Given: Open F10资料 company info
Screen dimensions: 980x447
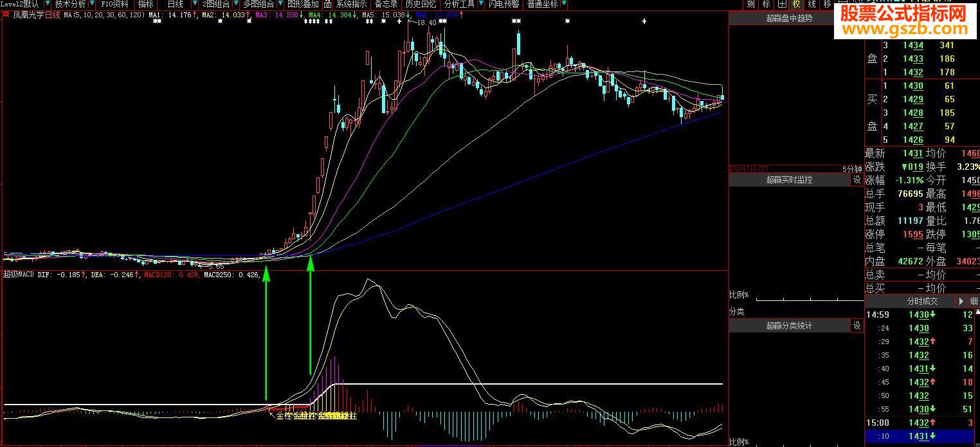Looking at the screenshot, I should coord(114,4).
